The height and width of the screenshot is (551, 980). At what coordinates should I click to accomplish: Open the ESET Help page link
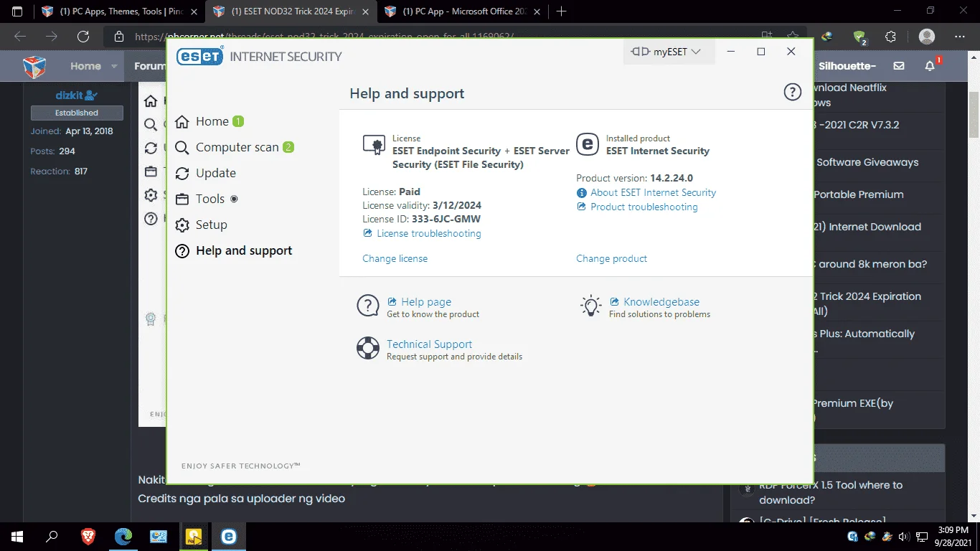tap(426, 302)
